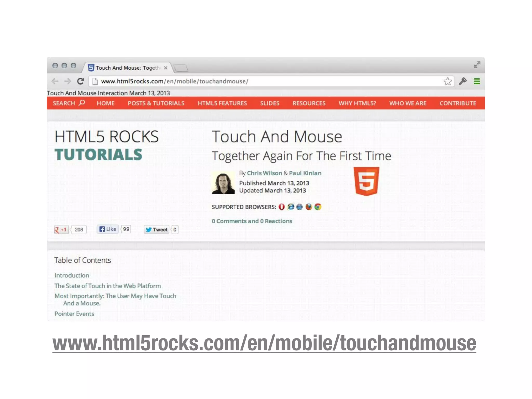This screenshot has height=399, width=532.
Task: Open SLIDES in the navigation bar
Action: [270, 103]
